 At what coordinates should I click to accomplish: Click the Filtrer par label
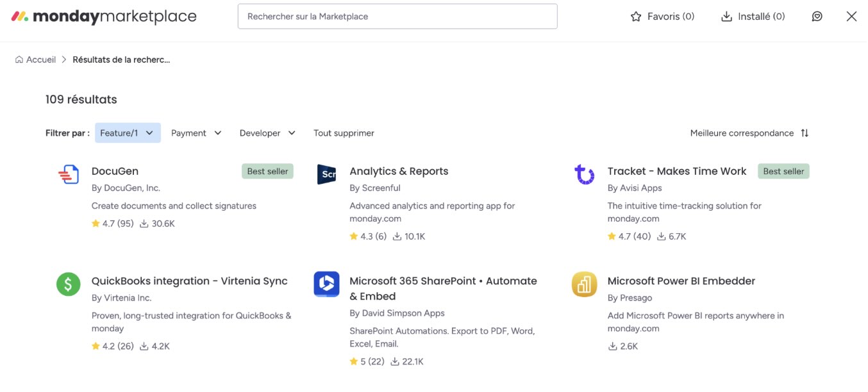67,133
